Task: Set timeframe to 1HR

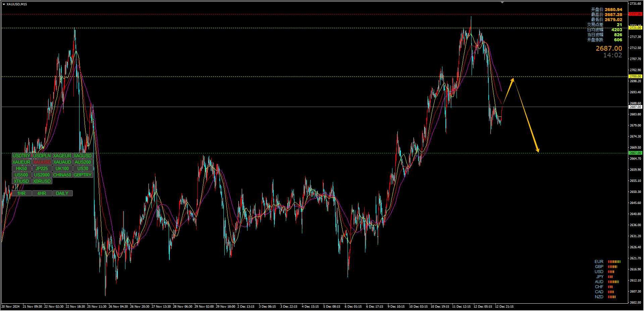Action: pyautogui.click(x=21, y=193)
